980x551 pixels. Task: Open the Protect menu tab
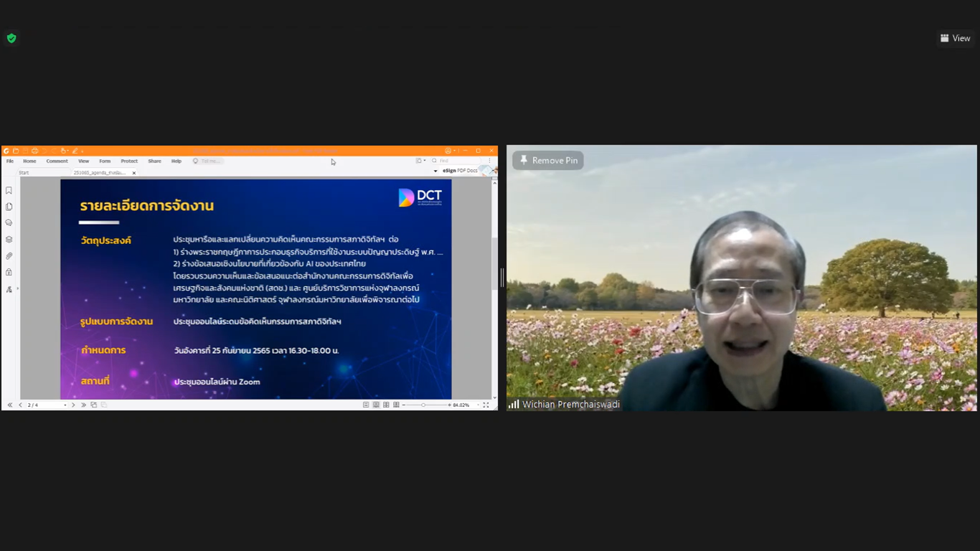129,161
